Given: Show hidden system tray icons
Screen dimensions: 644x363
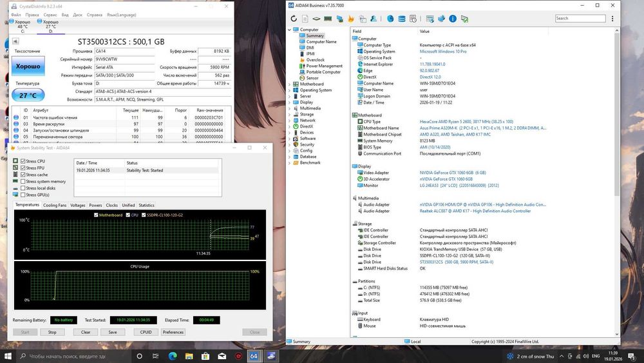Looking at the screenshot, I should [x=562, y=356].
